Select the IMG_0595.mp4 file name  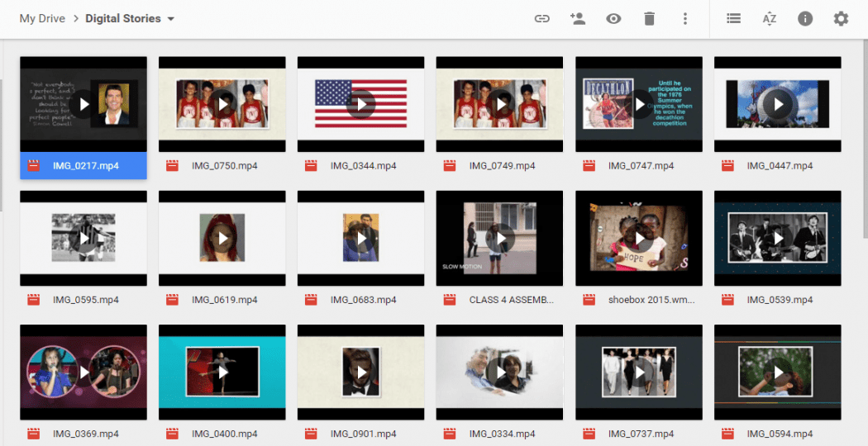tap(86, 300)
